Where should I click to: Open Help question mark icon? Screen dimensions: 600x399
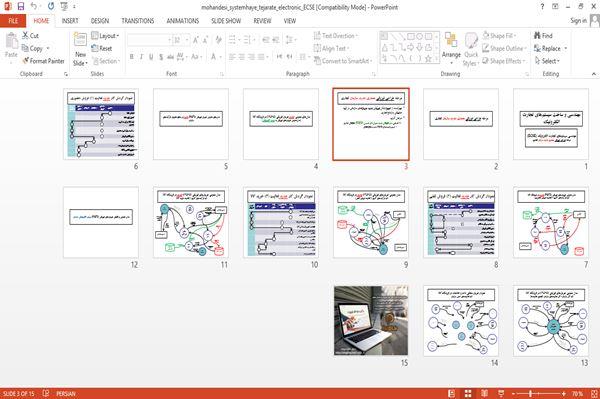(542, 7)
